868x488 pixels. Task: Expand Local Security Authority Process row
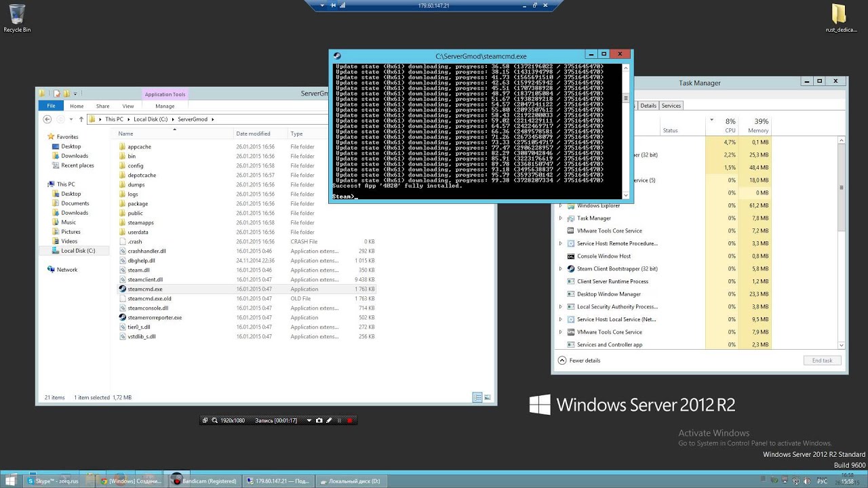(560, 307)
